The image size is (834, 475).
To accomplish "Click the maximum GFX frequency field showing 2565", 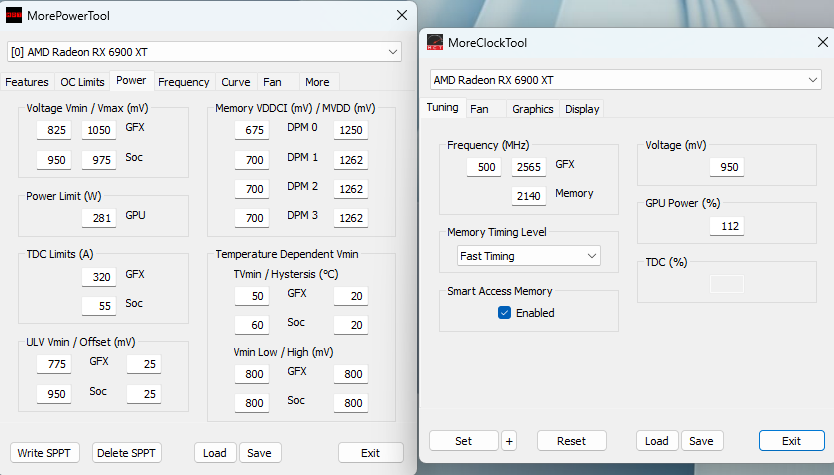I will pyautogui.click(x=529, y=167).
